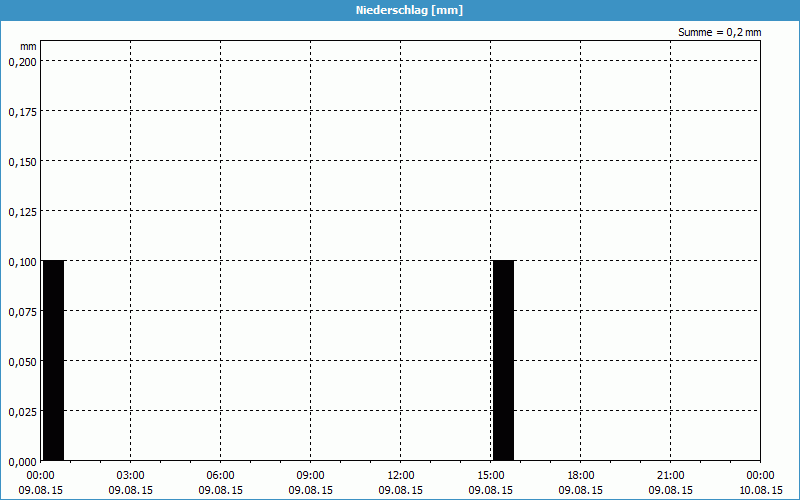Click the precipitation bar at 00:00
This screenshot has width=800, height=500.
54,361
